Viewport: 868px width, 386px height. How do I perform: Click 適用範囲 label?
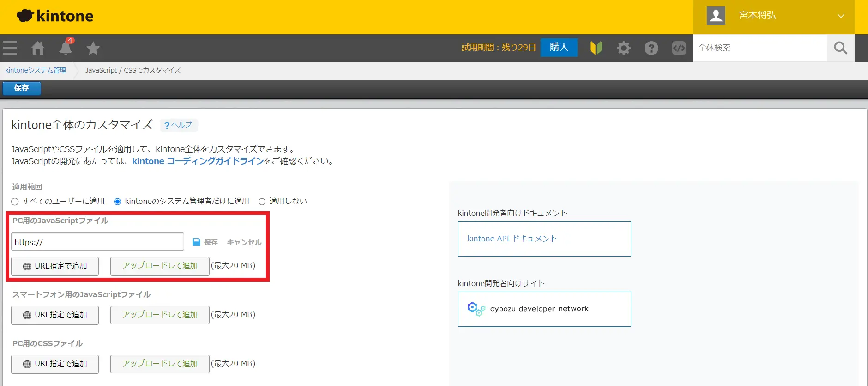27,187
